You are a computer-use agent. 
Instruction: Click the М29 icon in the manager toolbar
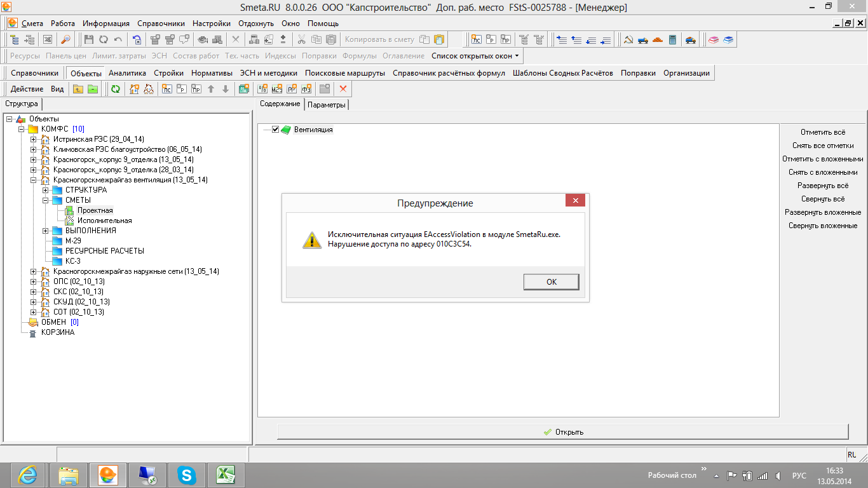click(x=276, y=89)
